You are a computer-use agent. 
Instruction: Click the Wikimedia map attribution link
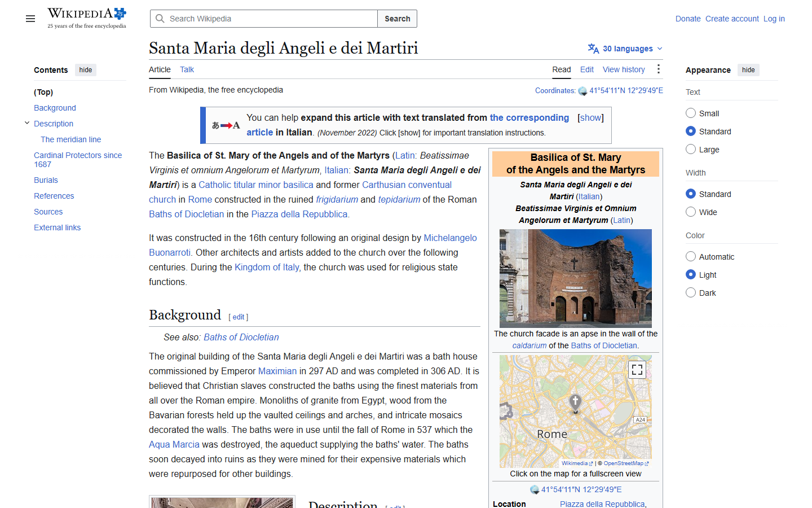(x=577, y=463)
